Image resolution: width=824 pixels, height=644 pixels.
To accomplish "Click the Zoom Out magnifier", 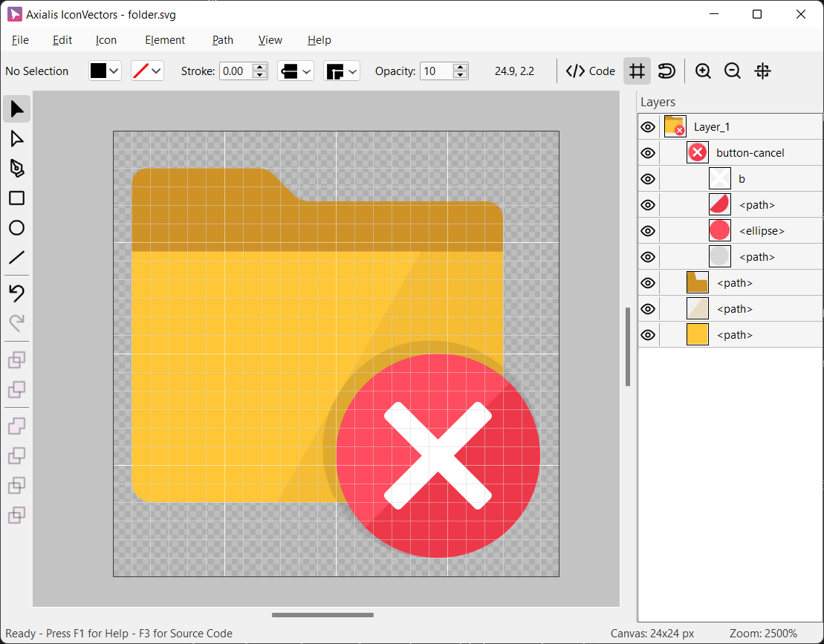I will pyautogui.click(x=733, y=71).
